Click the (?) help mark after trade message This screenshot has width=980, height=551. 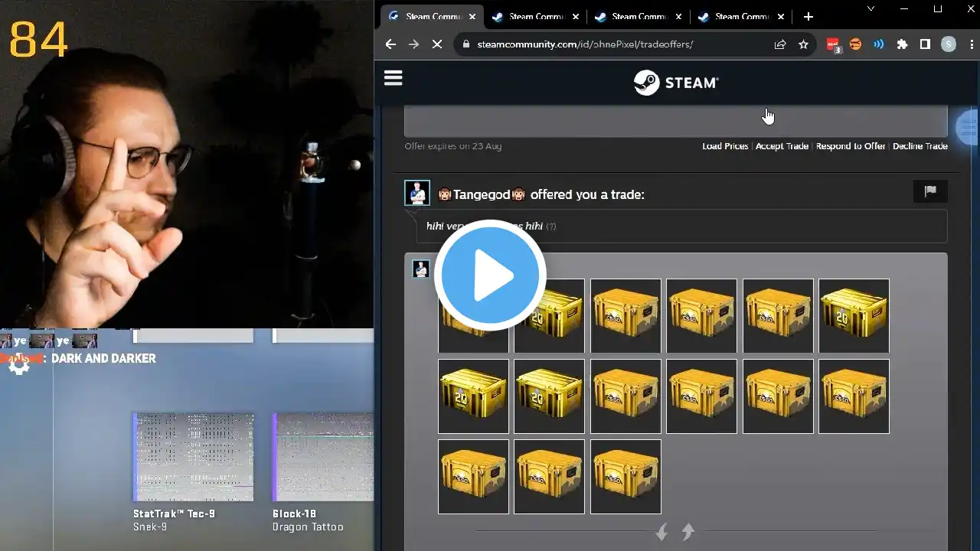pos(551,227)
